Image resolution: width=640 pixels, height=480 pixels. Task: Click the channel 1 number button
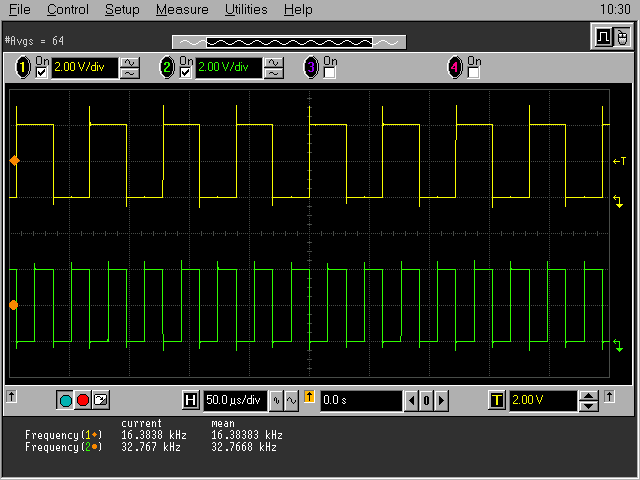22,68
